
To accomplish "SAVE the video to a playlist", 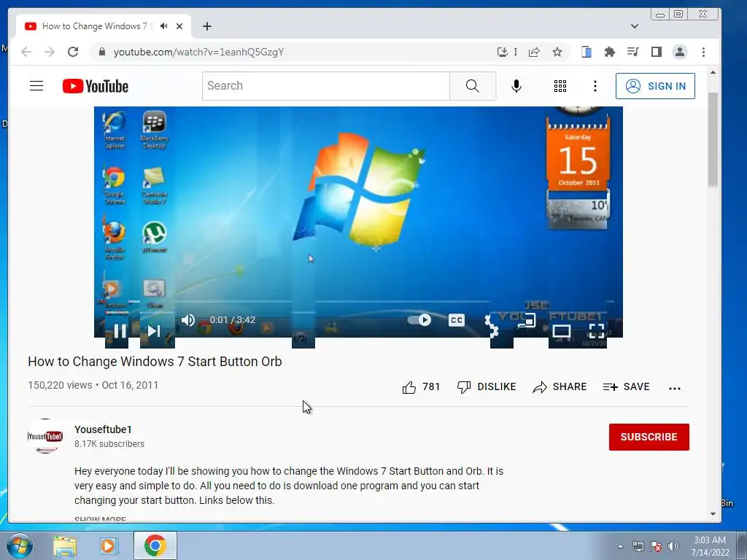I will pyautogui.click(x=626, y=386).
